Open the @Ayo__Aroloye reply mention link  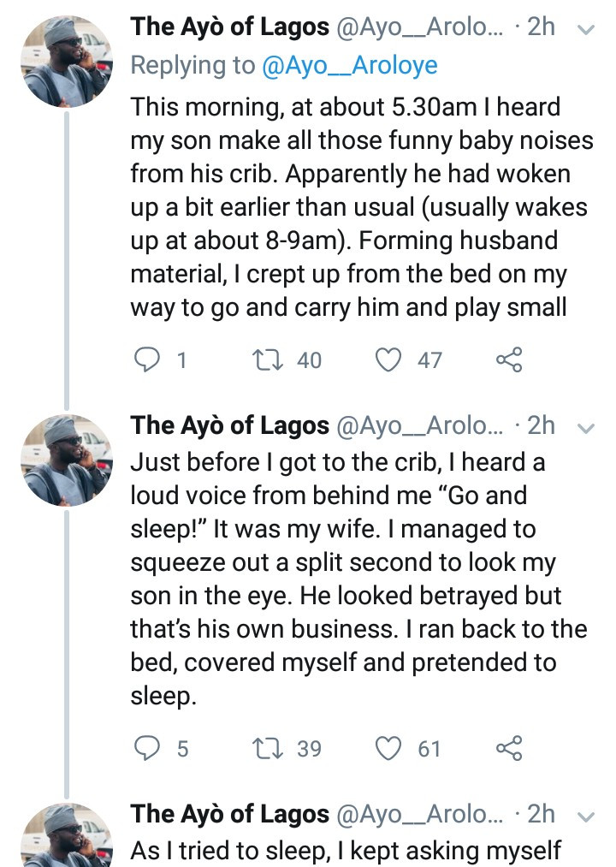tap(349, 65)
